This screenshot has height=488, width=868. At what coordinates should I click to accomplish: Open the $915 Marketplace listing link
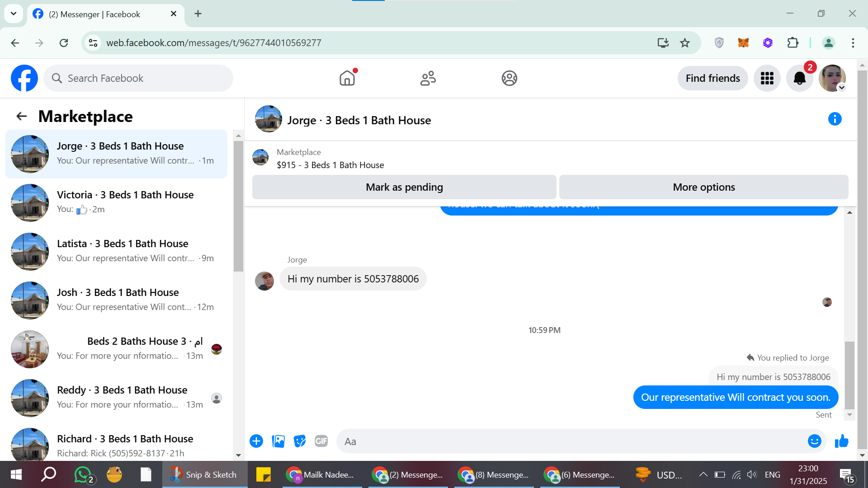[330, 165]
